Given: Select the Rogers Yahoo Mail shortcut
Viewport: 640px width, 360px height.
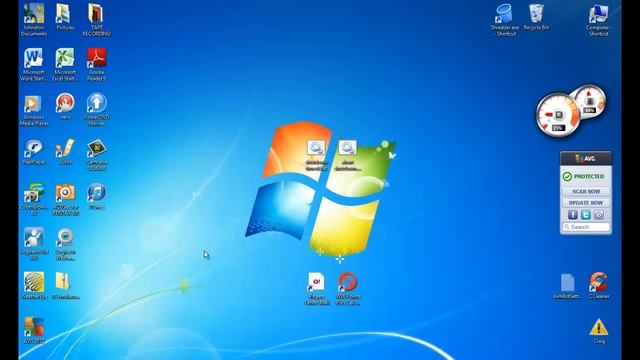Looking at the screenshot, I should [317, 289].
